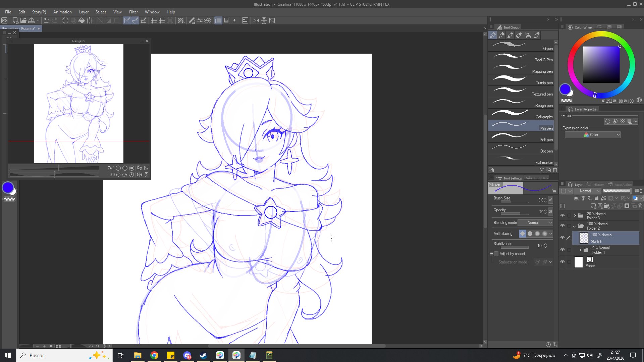Image resolution: width=644 pixels, height=362 pixels.
Task: Click the blue foreground color swatch near color wheel
Action: tap(565, 89)
